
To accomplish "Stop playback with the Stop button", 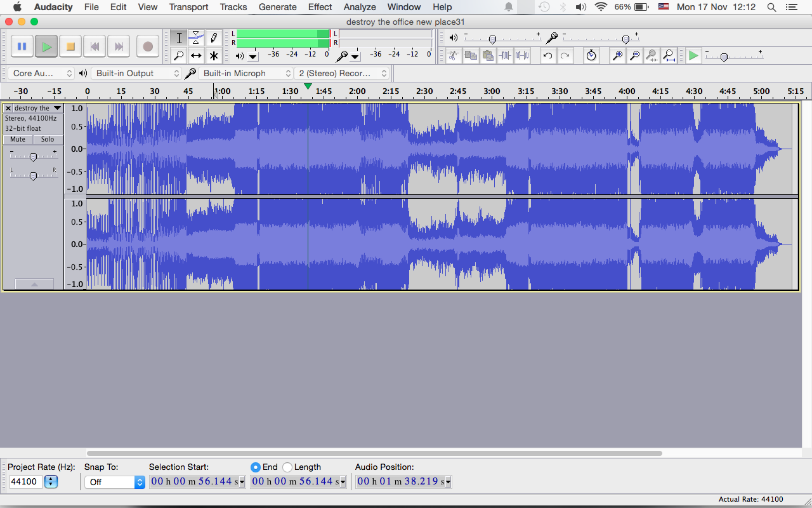I will click(x=70, y=46).
